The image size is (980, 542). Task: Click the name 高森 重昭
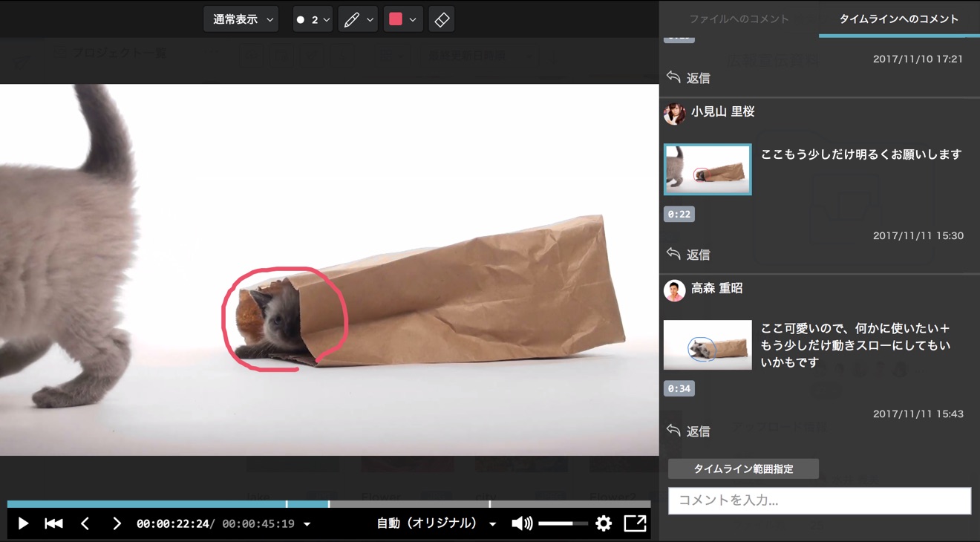coord(716,288)
